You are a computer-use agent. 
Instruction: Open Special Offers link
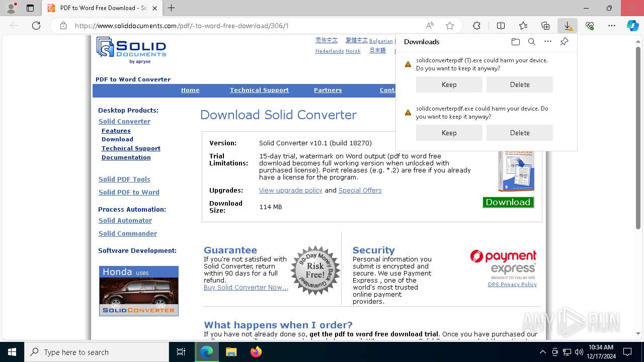point(360,190)
